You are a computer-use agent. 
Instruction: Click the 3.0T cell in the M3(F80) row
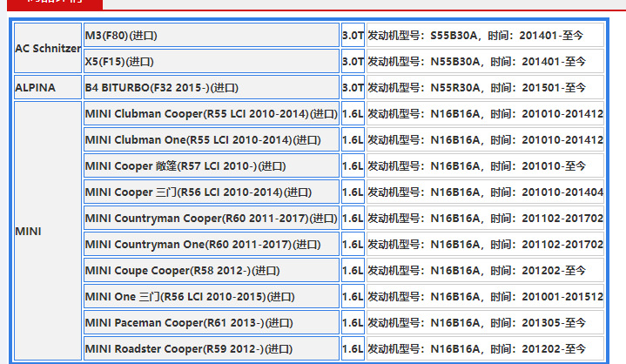tap(353, 35)
